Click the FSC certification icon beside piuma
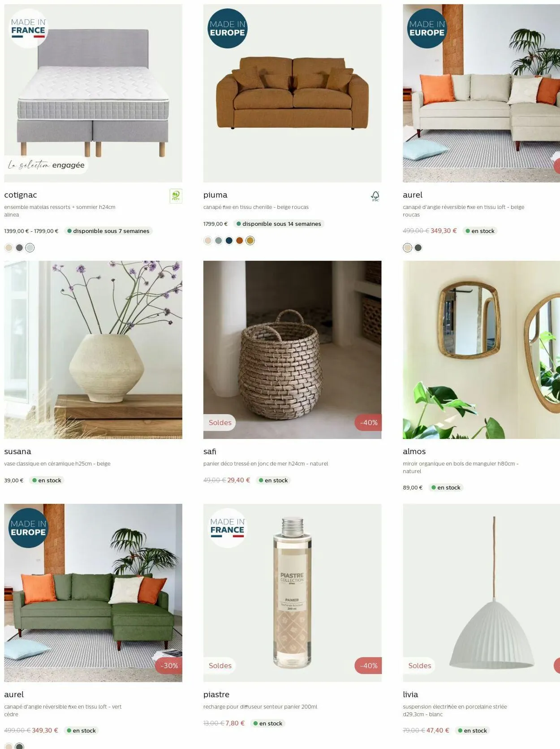560x749 pixels. coord(375,196)
